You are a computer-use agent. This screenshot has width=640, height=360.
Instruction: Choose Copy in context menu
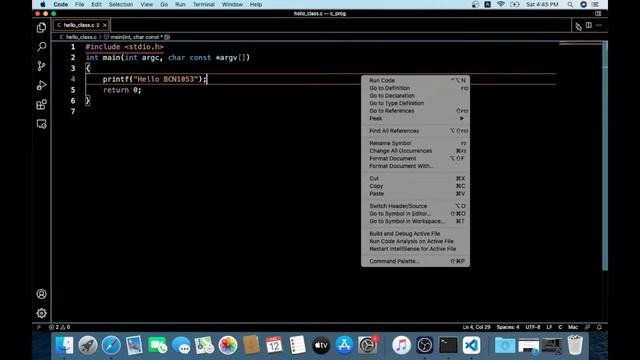click(x=416, y=186)
